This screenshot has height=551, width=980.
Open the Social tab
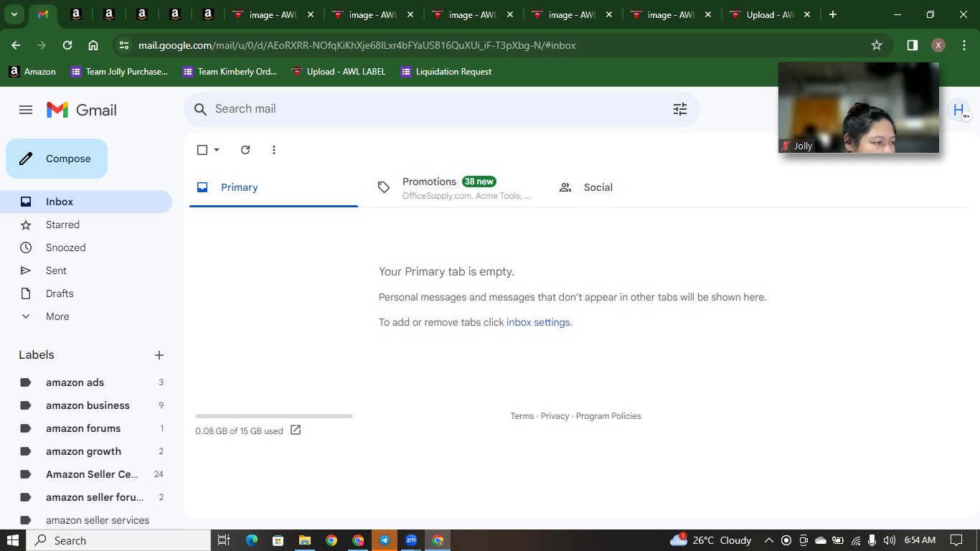(636, 187)
